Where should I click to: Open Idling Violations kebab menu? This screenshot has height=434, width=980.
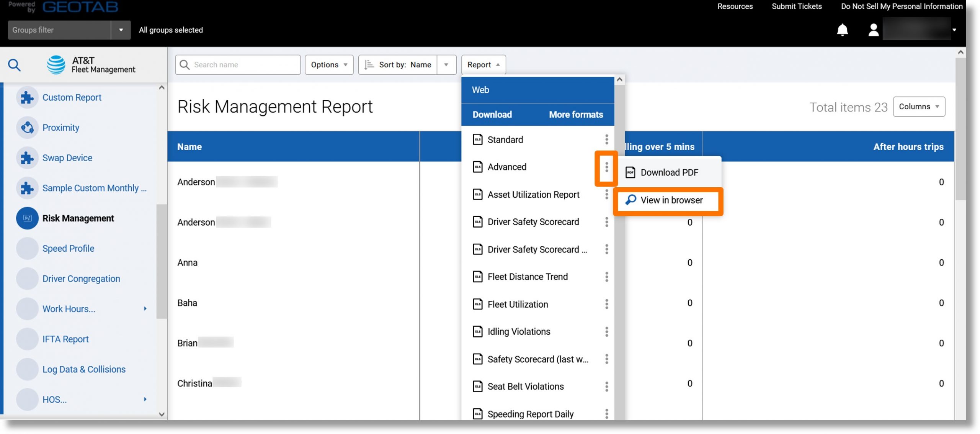[x=606, y=332]
